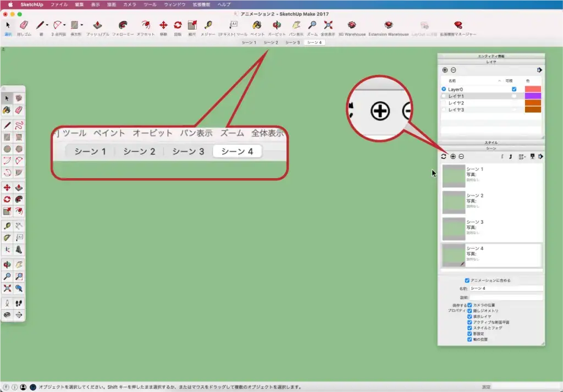
Task: Select the Follow Me tool
Action: coord(123,25)
